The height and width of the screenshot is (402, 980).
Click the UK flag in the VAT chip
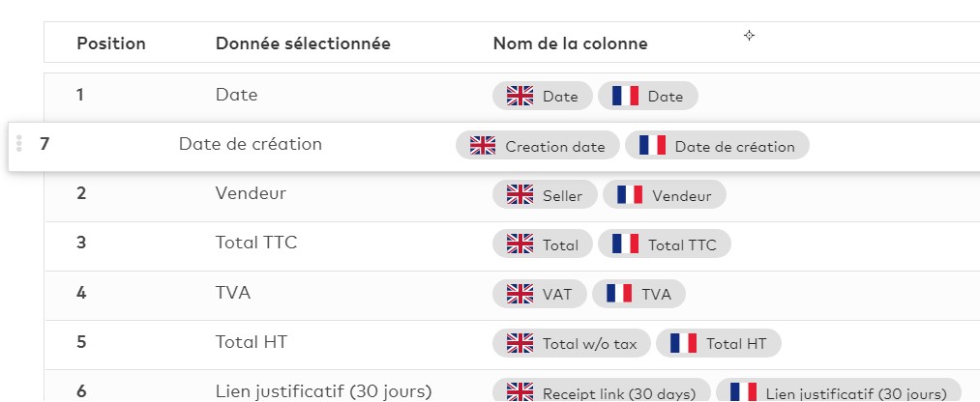point(520,294)
